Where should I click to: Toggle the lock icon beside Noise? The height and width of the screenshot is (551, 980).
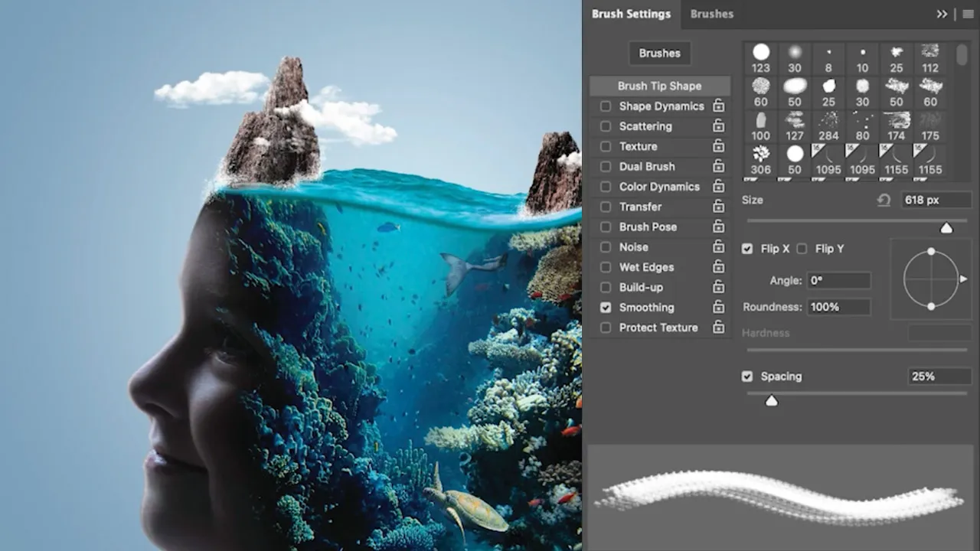coord(718,247)
